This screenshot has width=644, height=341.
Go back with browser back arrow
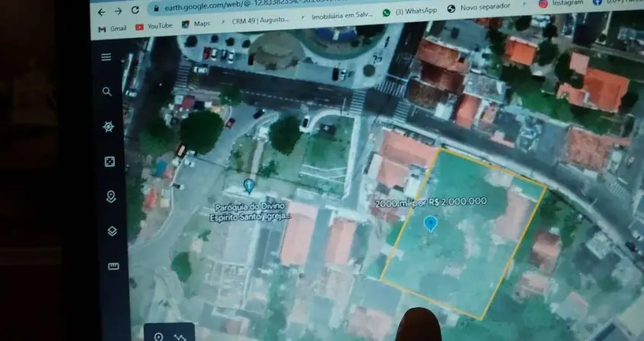click(102, 12)
